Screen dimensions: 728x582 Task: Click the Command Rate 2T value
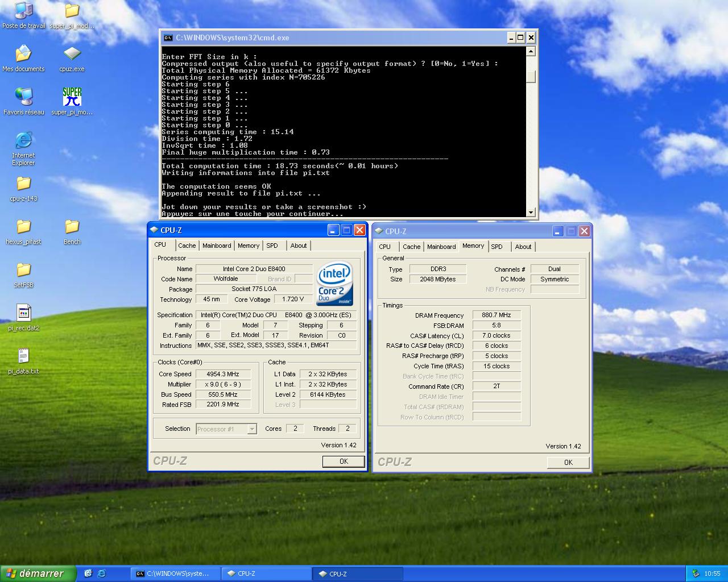click(x=497, y=386)
